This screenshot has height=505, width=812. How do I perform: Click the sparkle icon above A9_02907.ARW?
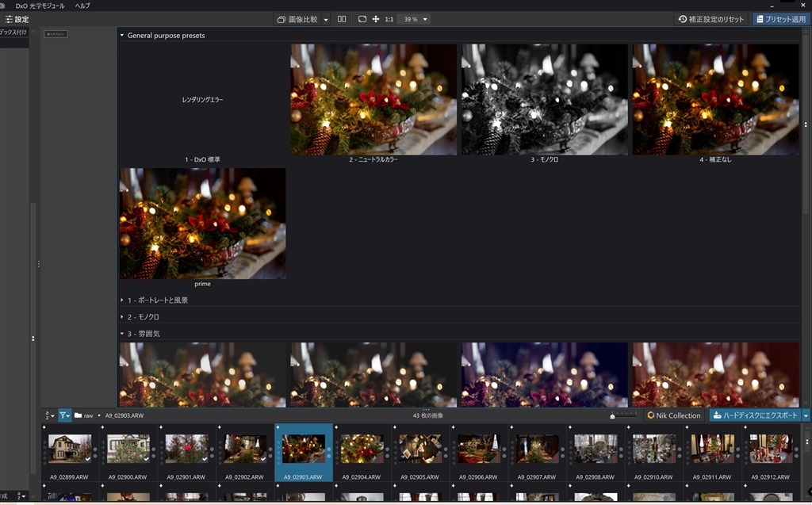[511, 427]
